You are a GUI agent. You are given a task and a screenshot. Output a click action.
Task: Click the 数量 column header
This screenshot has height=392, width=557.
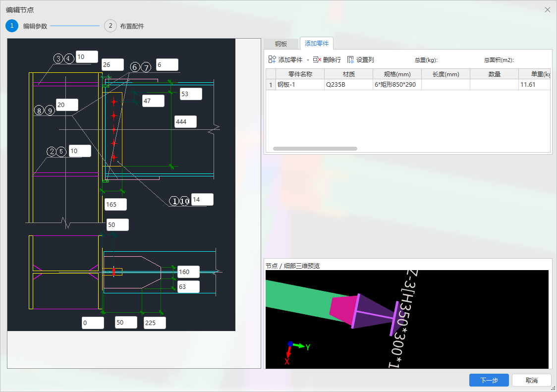pyautogui.click(x=494, y=74)
